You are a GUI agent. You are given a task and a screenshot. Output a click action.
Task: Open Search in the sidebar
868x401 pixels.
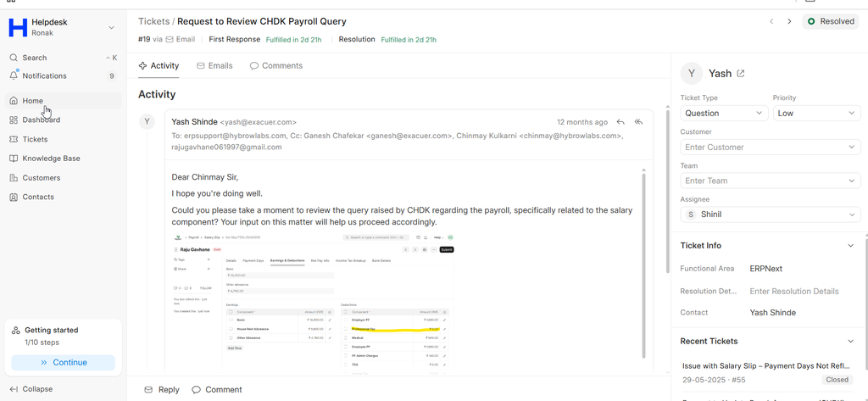click(63, 58)
